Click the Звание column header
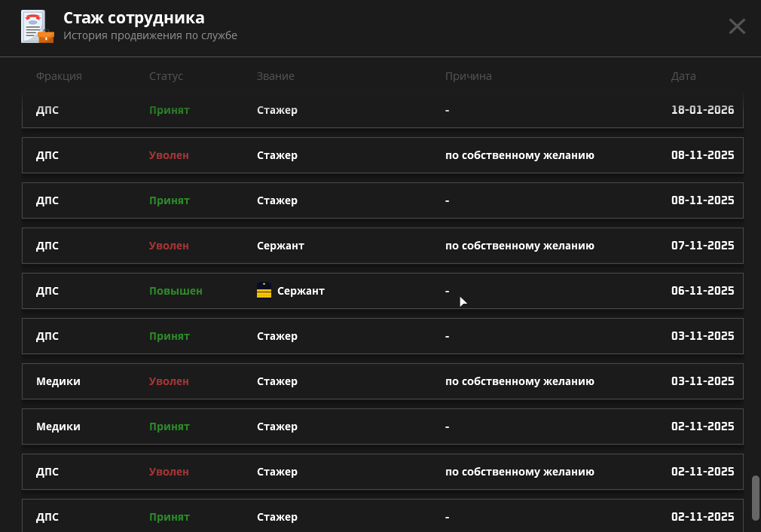The image size is (761, 532). click(x=275, y=76)
